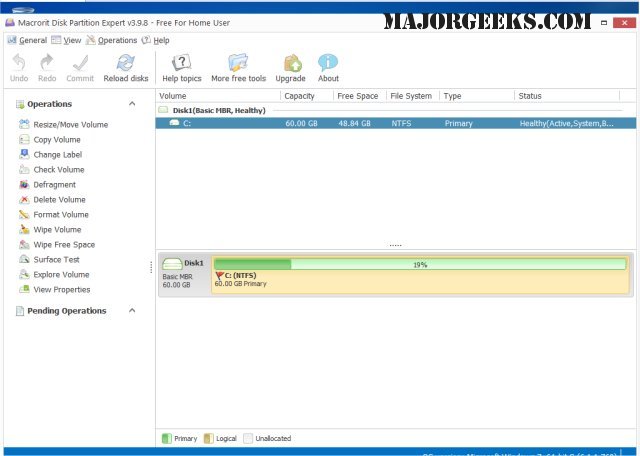
Task: Choose the Format Volume operation
Action: coord(61,214)
